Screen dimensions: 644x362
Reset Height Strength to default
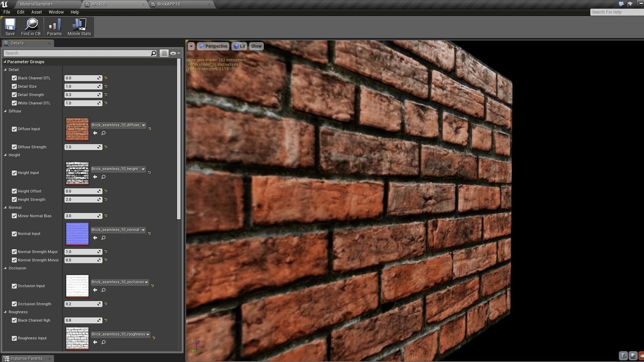coord(106,199)
